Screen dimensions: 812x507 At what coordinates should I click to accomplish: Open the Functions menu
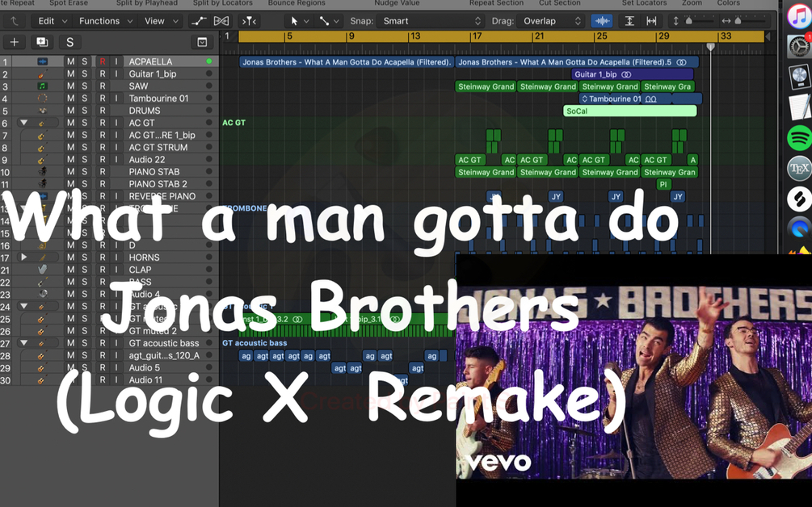tap(106, 21)
